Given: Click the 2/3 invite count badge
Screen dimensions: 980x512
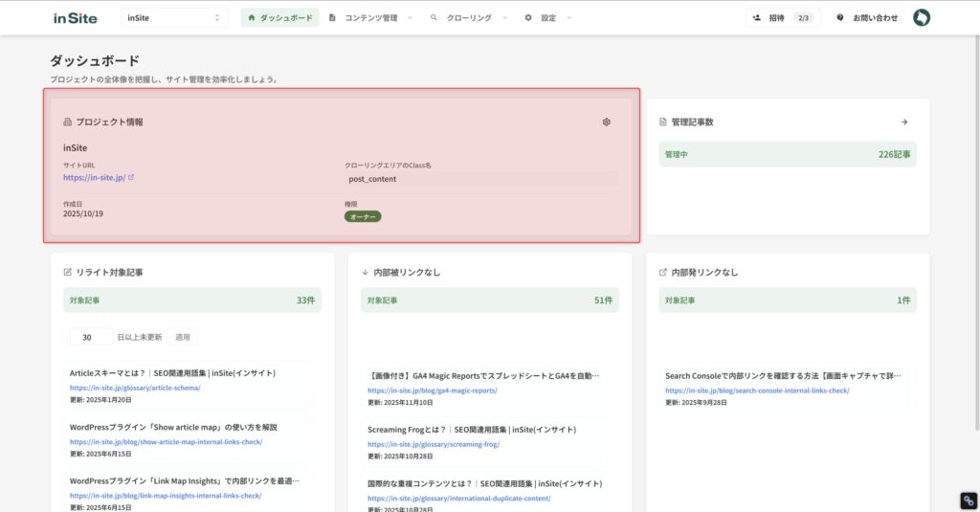Looking at the screenshot, I should point(803,17).
